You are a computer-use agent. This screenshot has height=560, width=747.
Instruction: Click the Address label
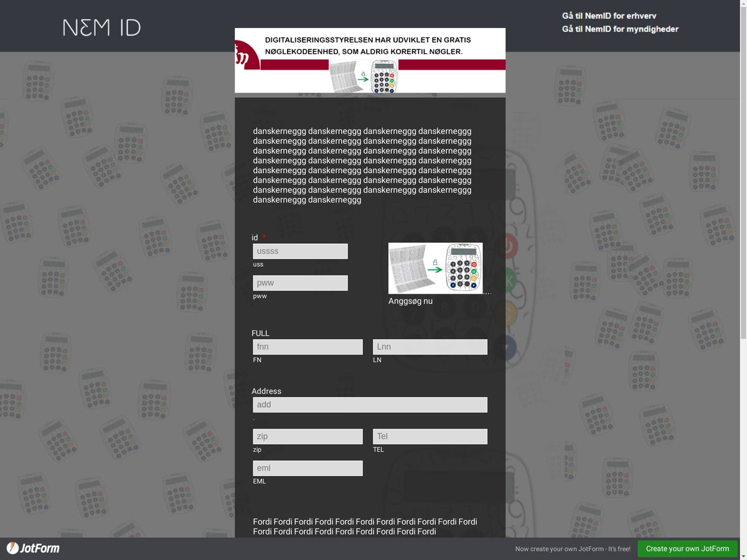coord(266,391)
